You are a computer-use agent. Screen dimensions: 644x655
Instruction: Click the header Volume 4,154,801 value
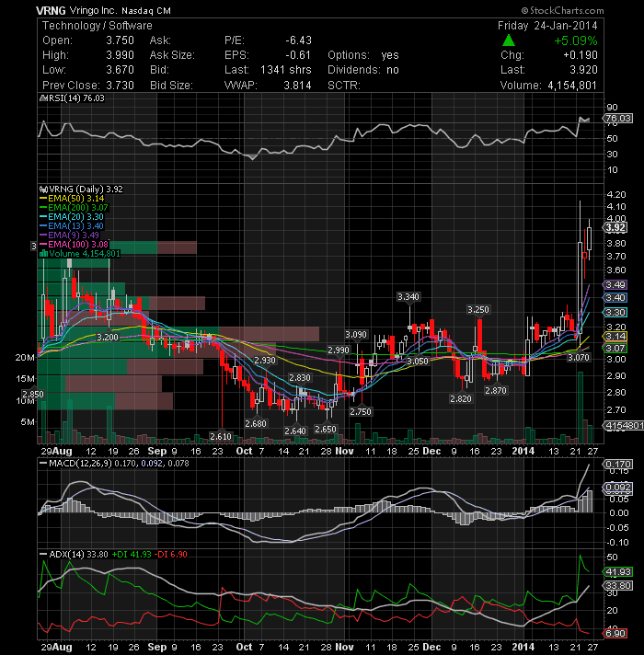572,86
